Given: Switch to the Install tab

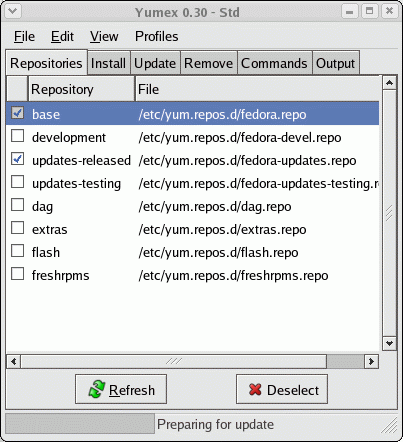Looking at the screenshot, I should (x=108, y=63).
